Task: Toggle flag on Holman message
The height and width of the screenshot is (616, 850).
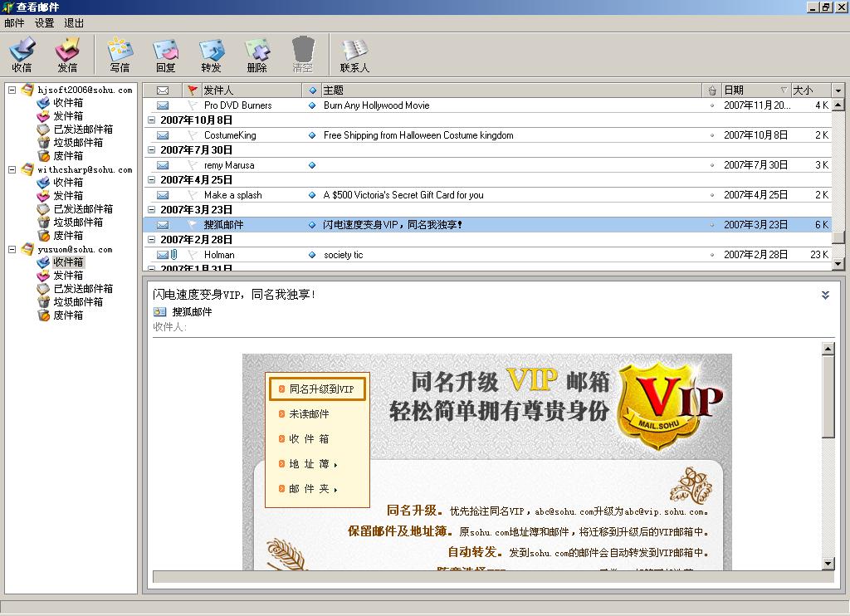Action: [192, 254]
